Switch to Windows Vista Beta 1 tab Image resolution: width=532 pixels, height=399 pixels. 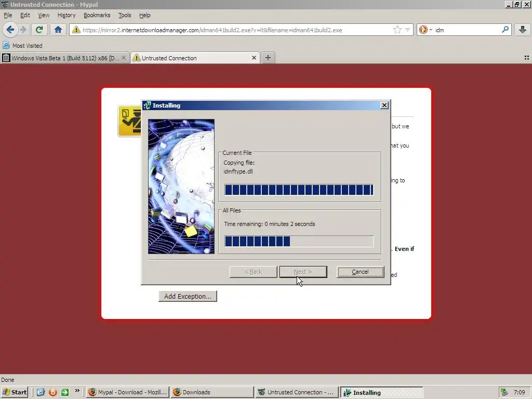[x=64, y=58]
